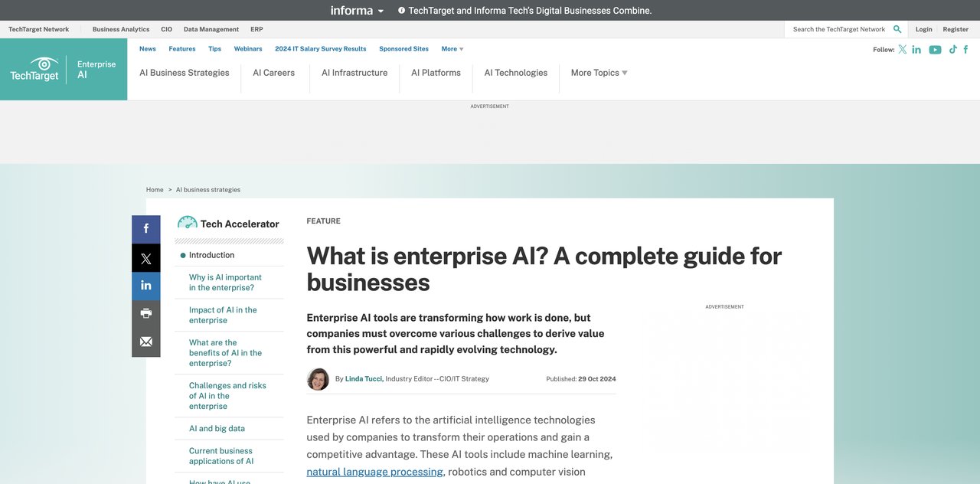Open AI Careers section
This screenshot has height=484, width=980.
[274, 73]
